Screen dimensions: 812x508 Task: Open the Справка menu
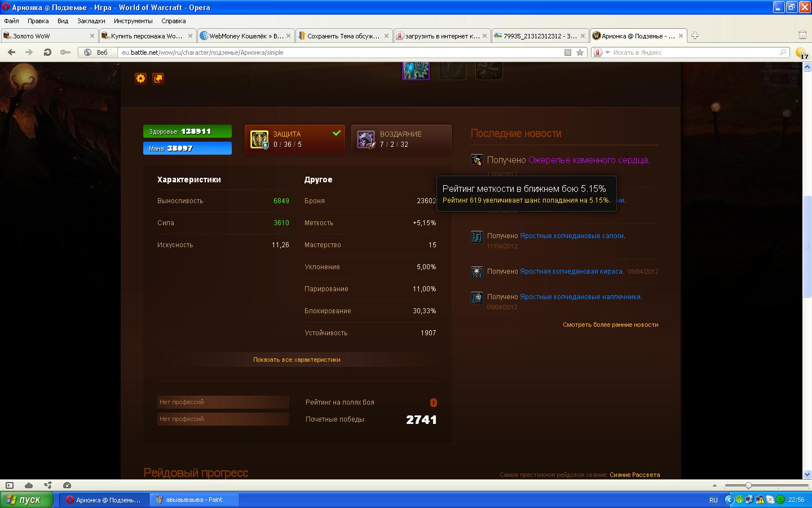173,21
